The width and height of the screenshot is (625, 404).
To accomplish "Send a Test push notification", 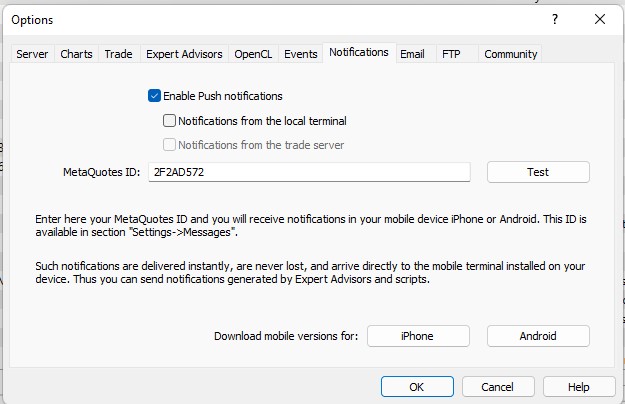I will coord(538,172).
